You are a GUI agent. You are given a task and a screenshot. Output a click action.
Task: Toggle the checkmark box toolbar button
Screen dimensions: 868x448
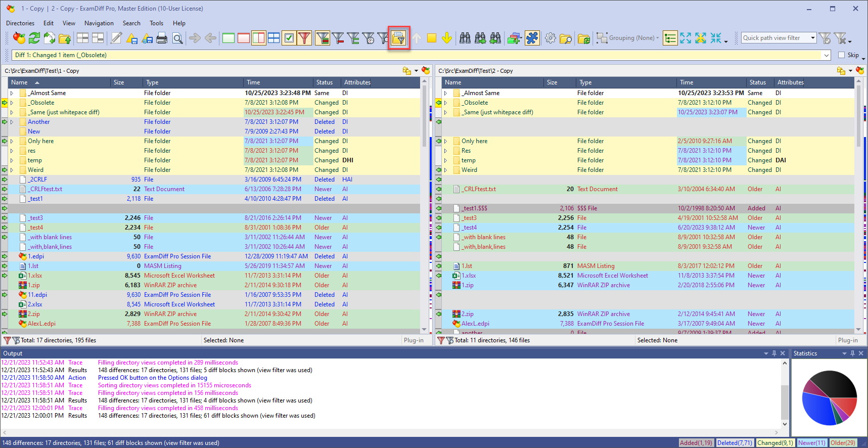(289, 38)
